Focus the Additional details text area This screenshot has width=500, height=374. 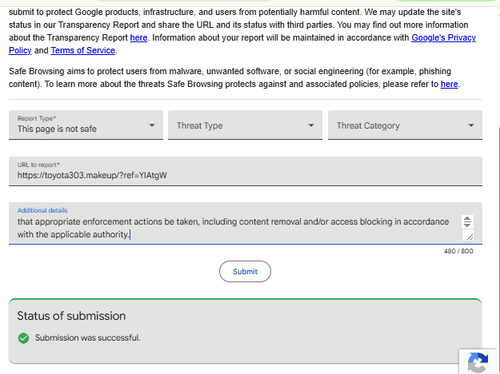(x=245, y=223)
